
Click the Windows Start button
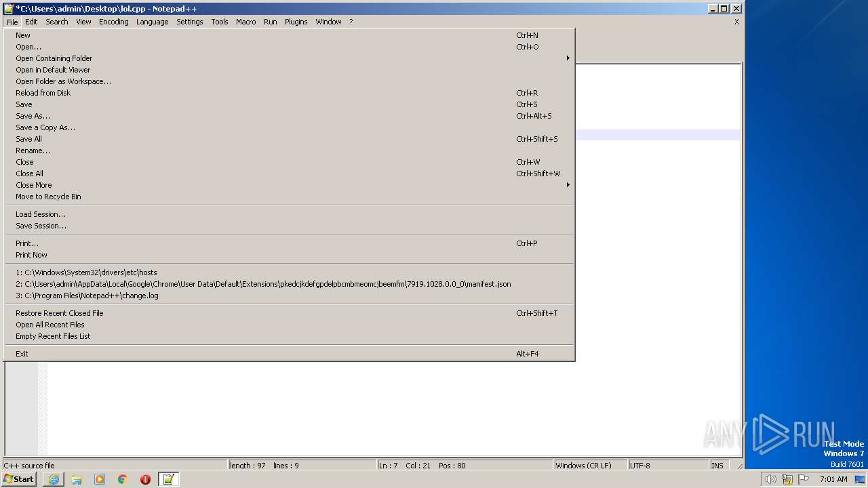tap(19, 479)
